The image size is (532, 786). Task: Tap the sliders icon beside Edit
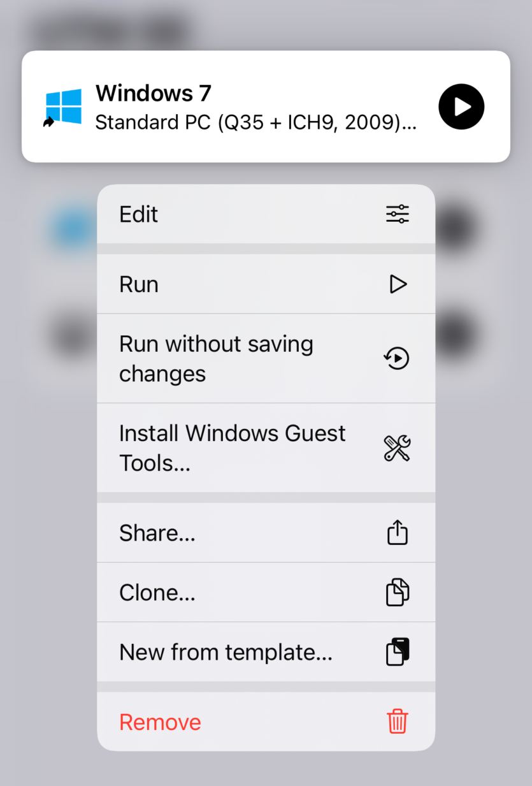pyautogui.click(x=398, y=214)
